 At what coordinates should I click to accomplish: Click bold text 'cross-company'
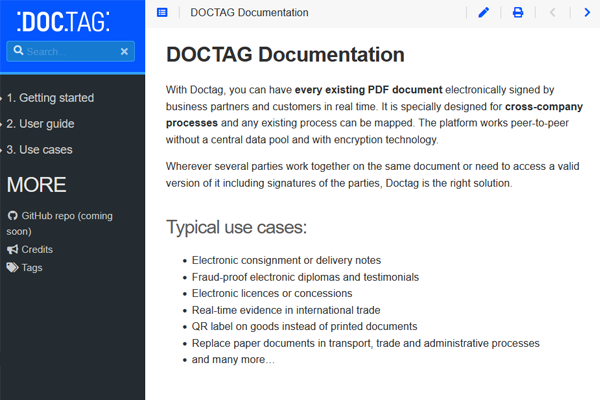coord(544,106)
